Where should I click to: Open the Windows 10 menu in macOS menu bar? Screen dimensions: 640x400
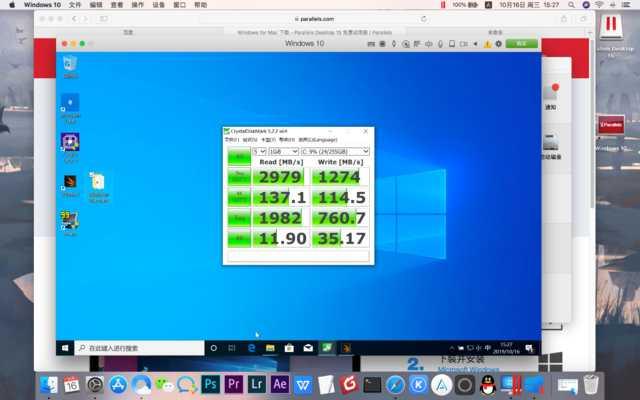point(42,5)
